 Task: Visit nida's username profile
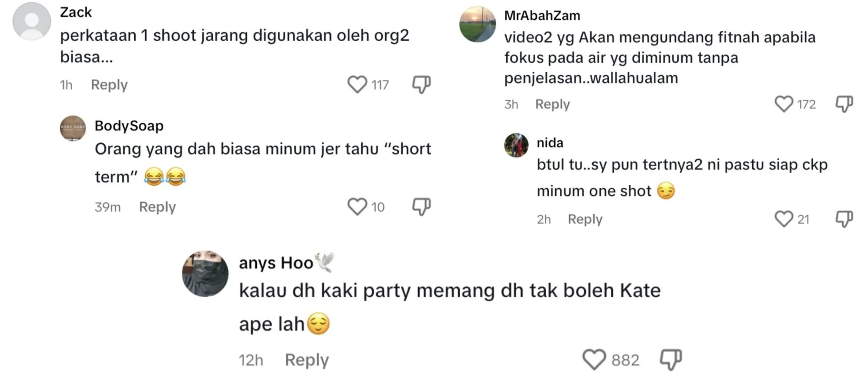point(550,143)
